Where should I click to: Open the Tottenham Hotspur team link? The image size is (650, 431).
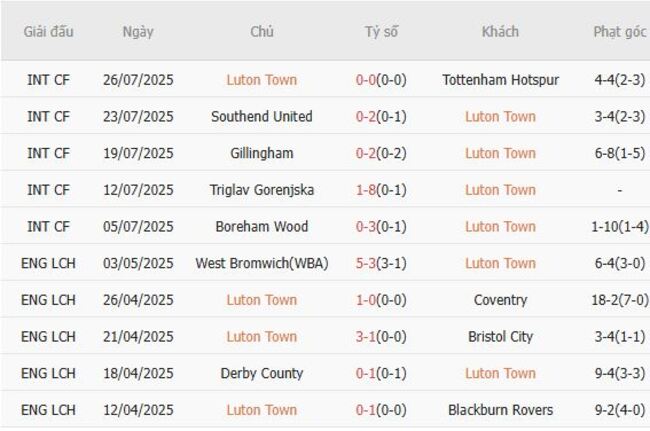pos(500,80)
